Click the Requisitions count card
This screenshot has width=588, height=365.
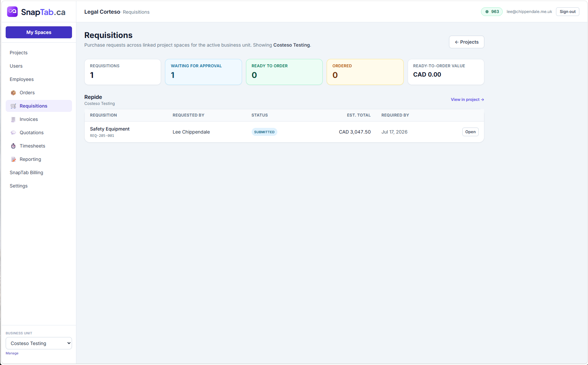pyautogui.click(x=123, y=72)
